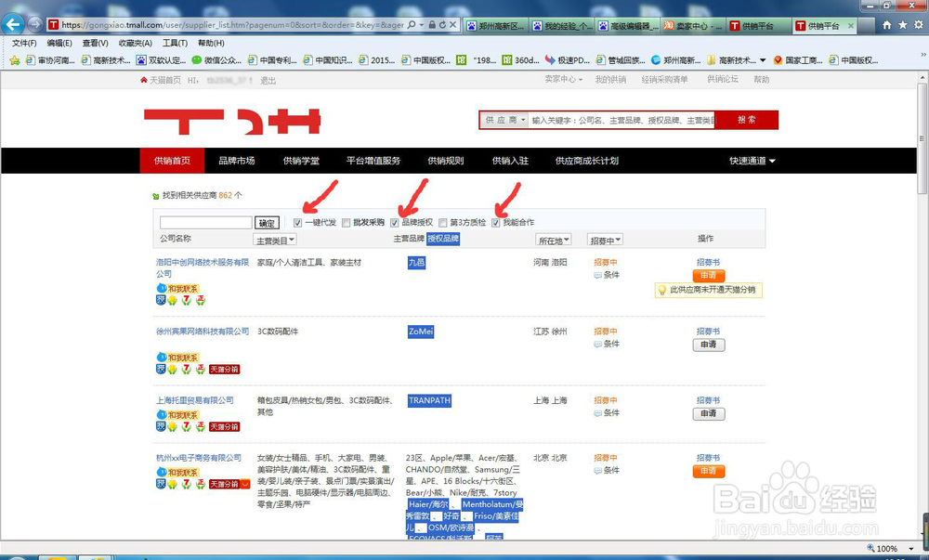The image size is (929, 560).
Task: Check the 第3方质检 checkbox
Action: pyautogui.click(x=442, y=223)
